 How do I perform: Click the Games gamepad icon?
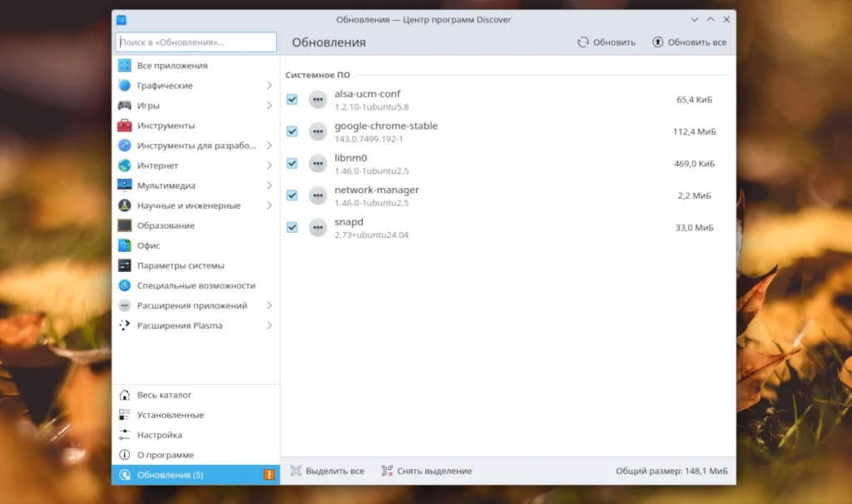[125, 106]
